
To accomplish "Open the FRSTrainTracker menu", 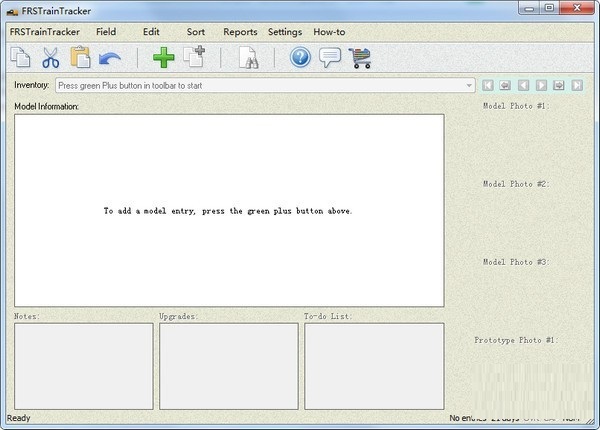I will coord(45,32).
